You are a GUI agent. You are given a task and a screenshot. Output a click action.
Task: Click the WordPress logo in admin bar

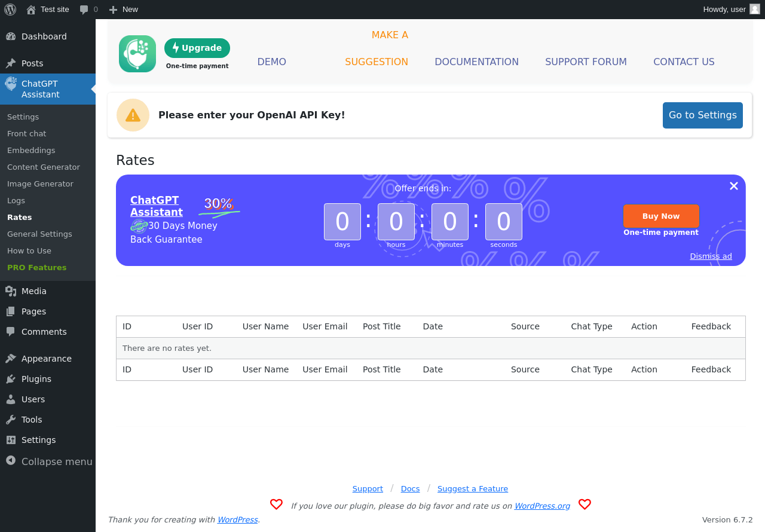10,9
